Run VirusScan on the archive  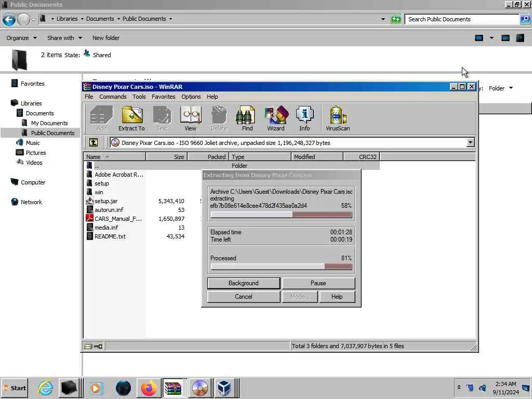338,118
